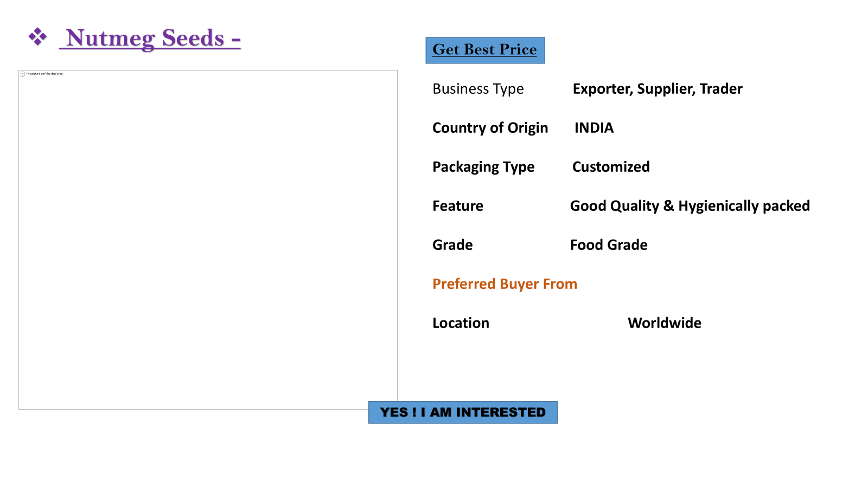Screen dimensions: 868x488
Task: Click the Location label
Action: [461, 323]
